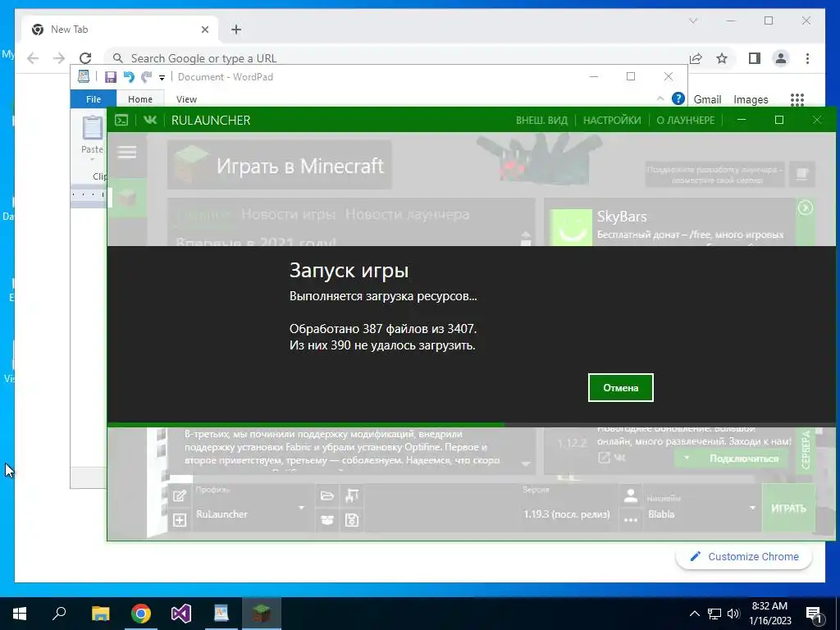Image resolution: width=840 pixels, height=630 pixels.
Task: Open external link icon in server card
Action: pos(604,458)
